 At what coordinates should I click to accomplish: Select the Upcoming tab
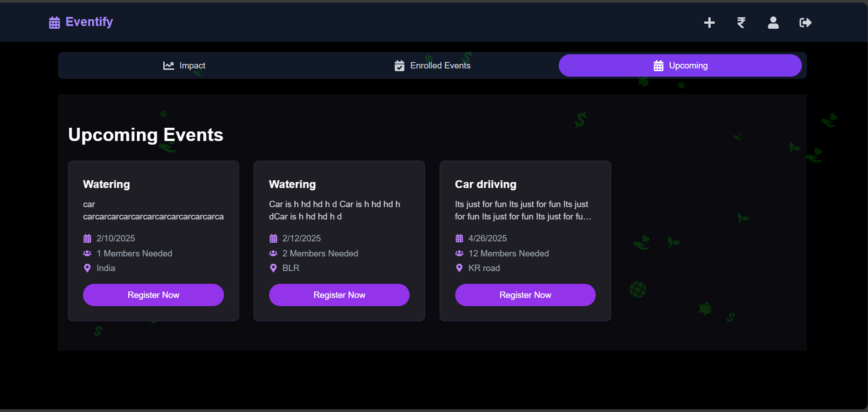(x=680, y=66)
